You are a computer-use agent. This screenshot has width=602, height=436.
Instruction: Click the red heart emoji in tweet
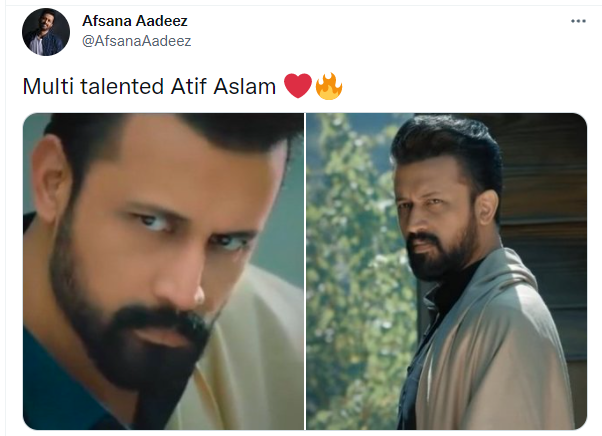point(298,86)
